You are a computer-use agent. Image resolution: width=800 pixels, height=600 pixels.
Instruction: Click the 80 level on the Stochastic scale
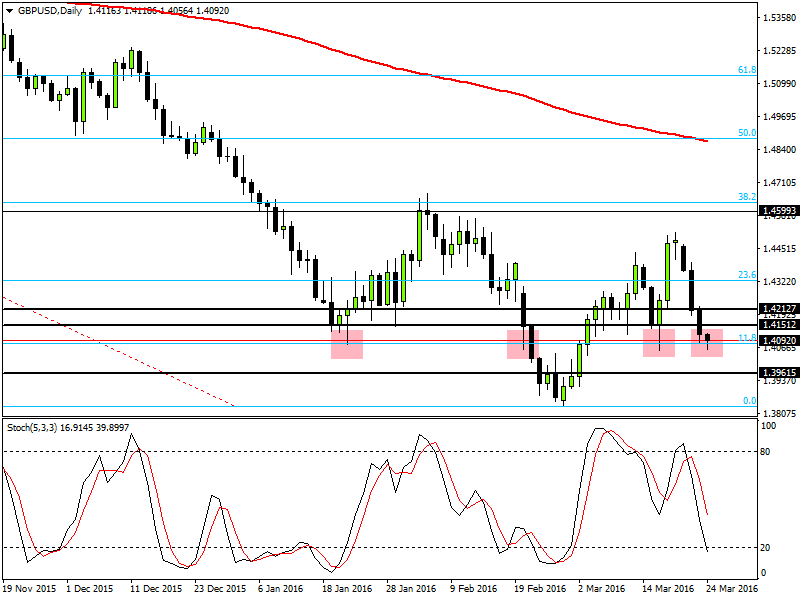click(x=765, y=452)
